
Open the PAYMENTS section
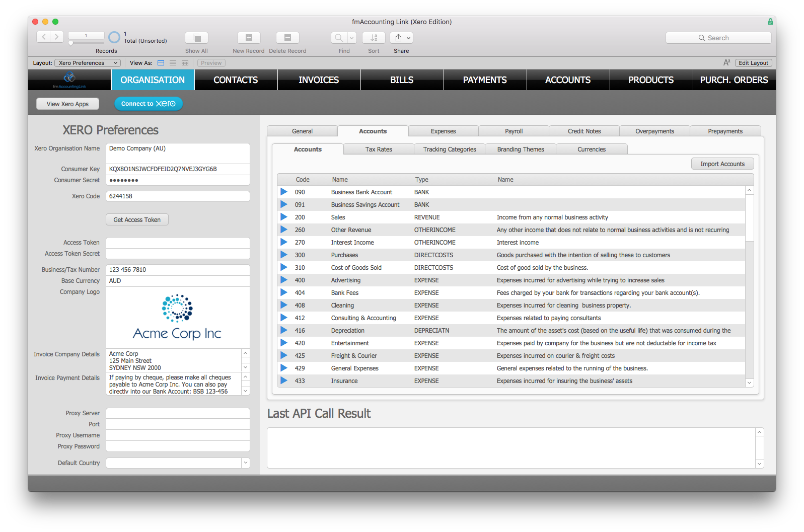click(485, 80)
